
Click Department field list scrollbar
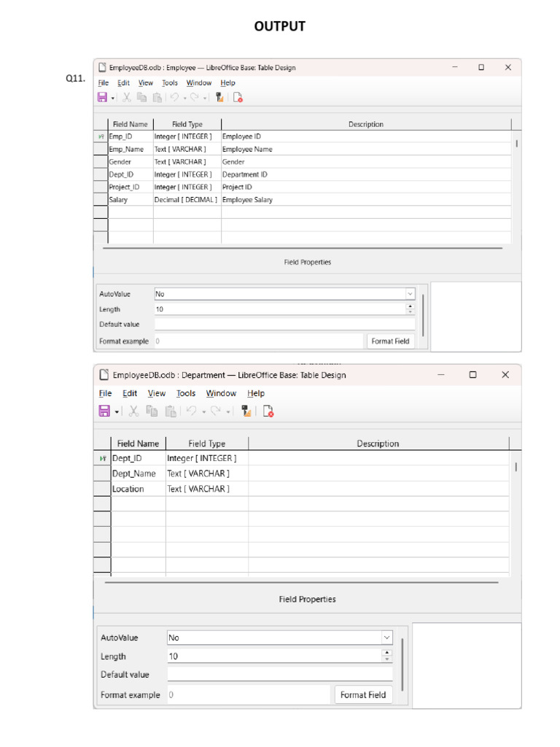click(516, 468)
